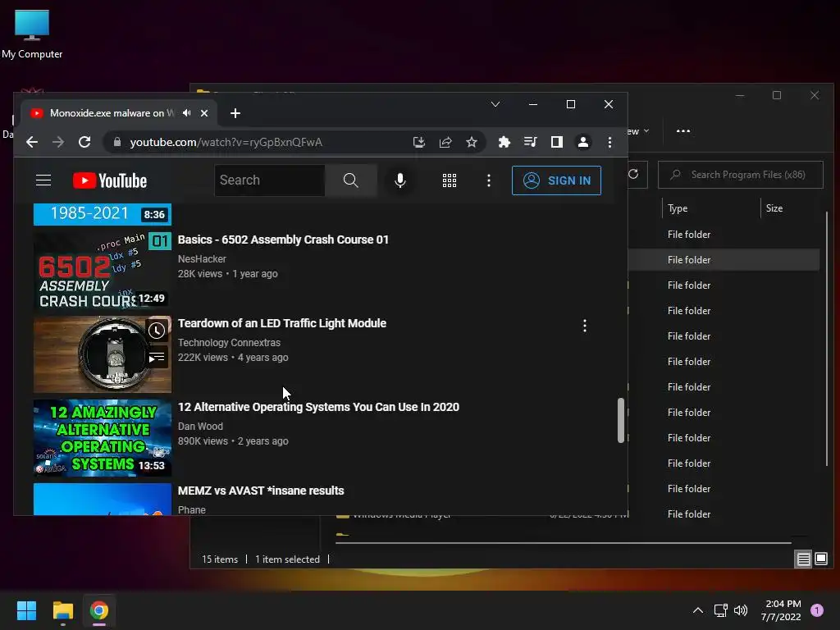This screenshot has height=630, width=840.
Task: Open MEMZ vs AVAST video title
Action: 261,491
